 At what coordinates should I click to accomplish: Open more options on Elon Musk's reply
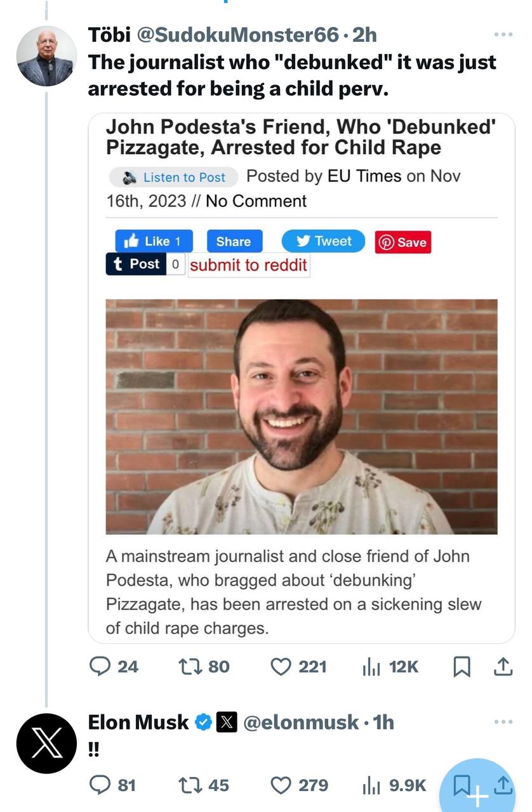click(503, 722)
